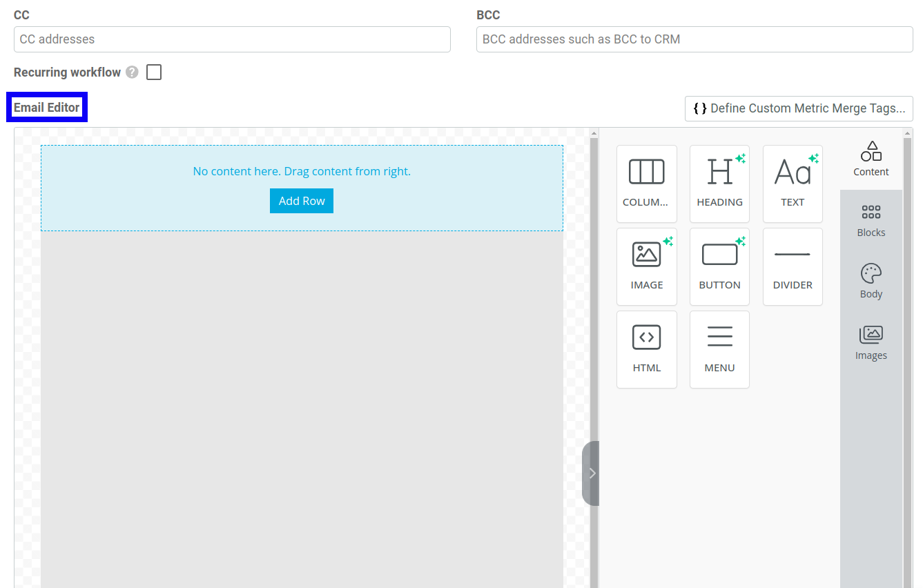Select the Text content block

(793, 184)
